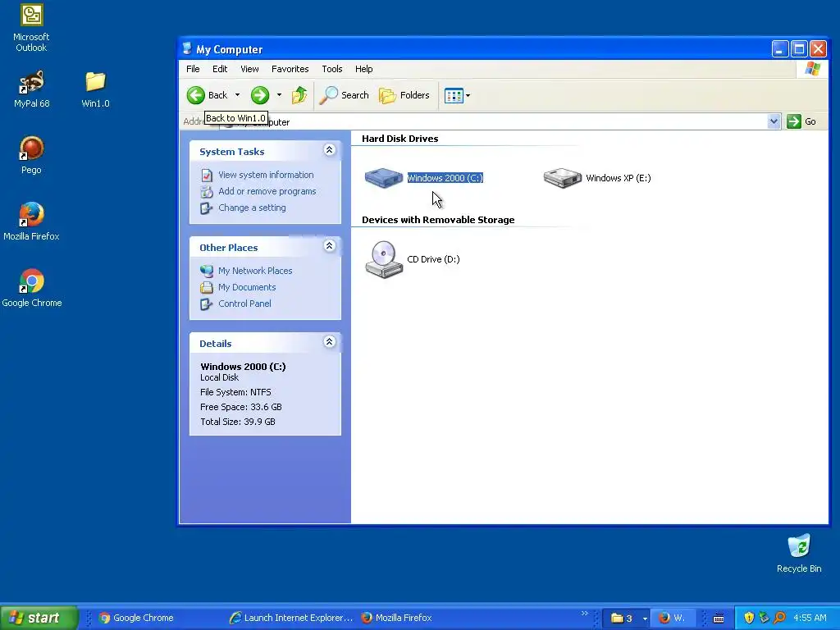Open the Start menu

(x=39, y=618)
